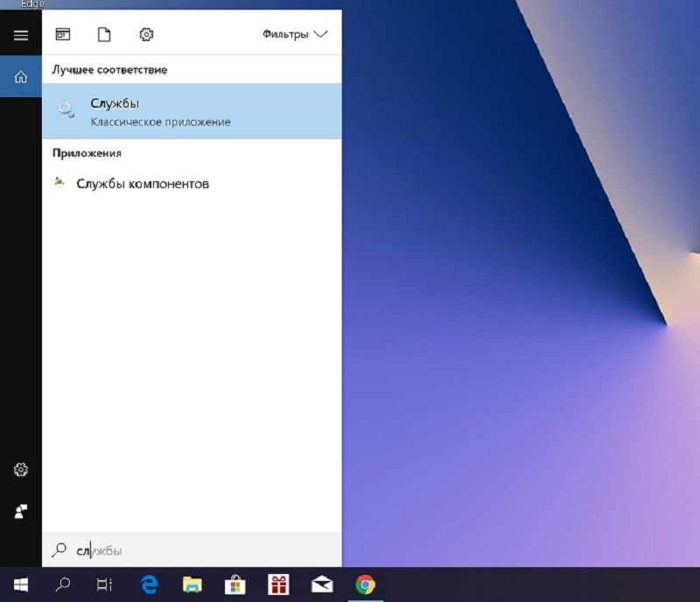Click the Классическое приложение subtitle

click(x=160, y=122)
